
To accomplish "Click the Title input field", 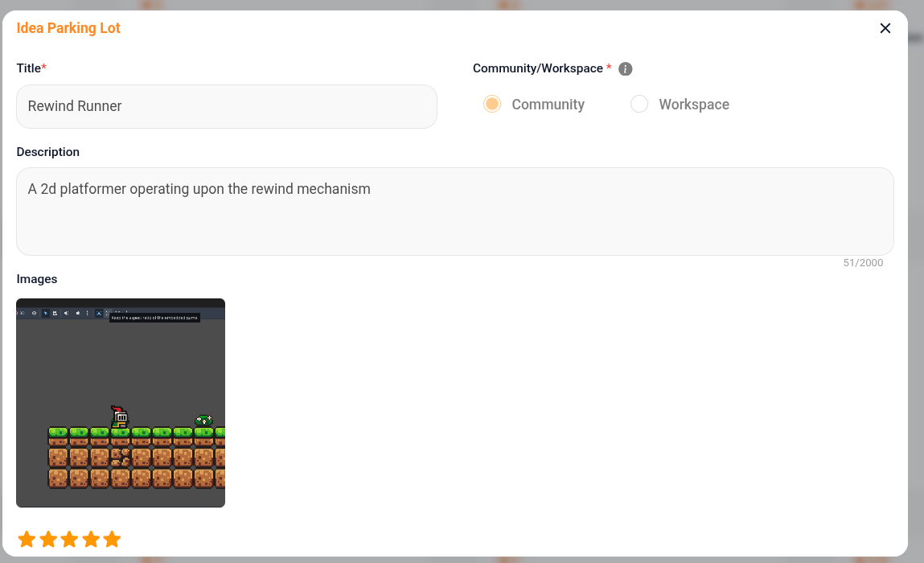I will tap(227, 106).
